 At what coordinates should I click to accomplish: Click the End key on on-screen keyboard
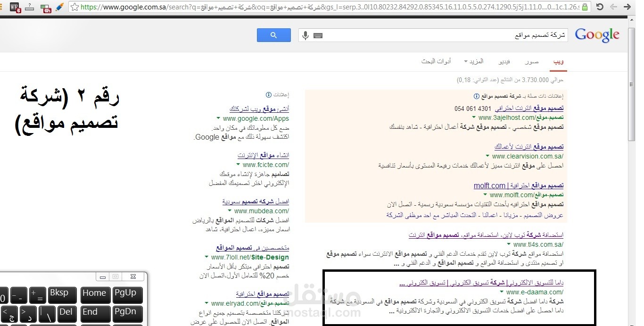pyautogui.click(x=96, y=314)
